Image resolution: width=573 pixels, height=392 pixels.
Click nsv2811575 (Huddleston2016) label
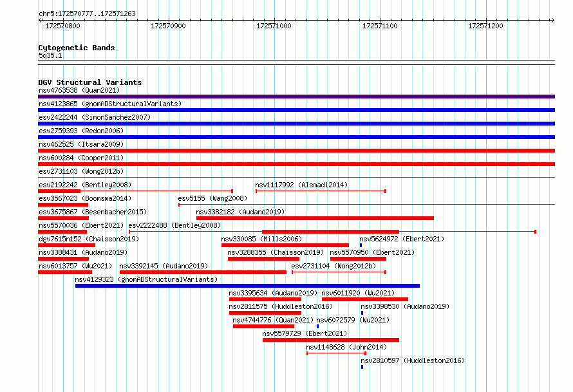coord(281,306)
